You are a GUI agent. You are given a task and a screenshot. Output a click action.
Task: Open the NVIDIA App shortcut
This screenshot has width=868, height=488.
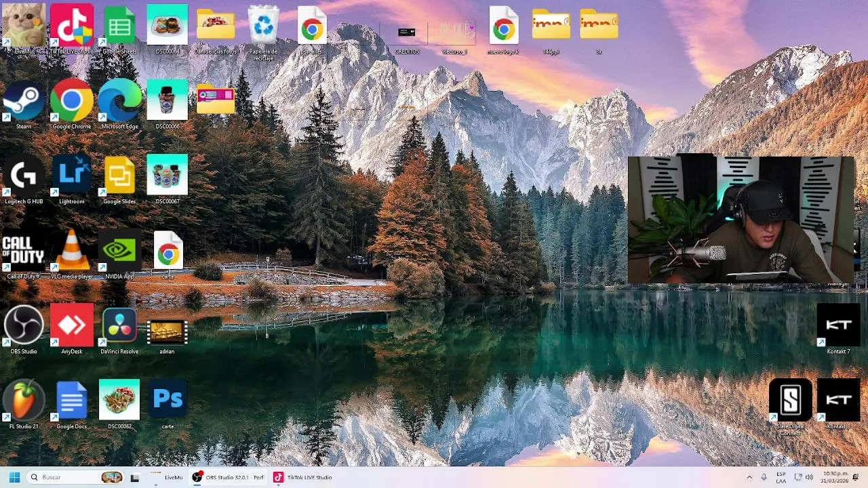click(x=119, y=256)
